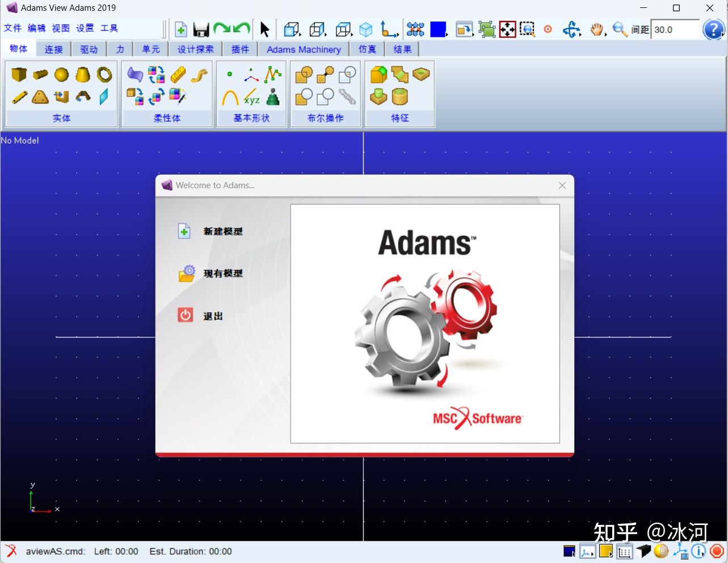The height and width of the screenshot is (563, 728).
Task: Expand the blue background color dropdown in toolbar
Action: [439, 29]
